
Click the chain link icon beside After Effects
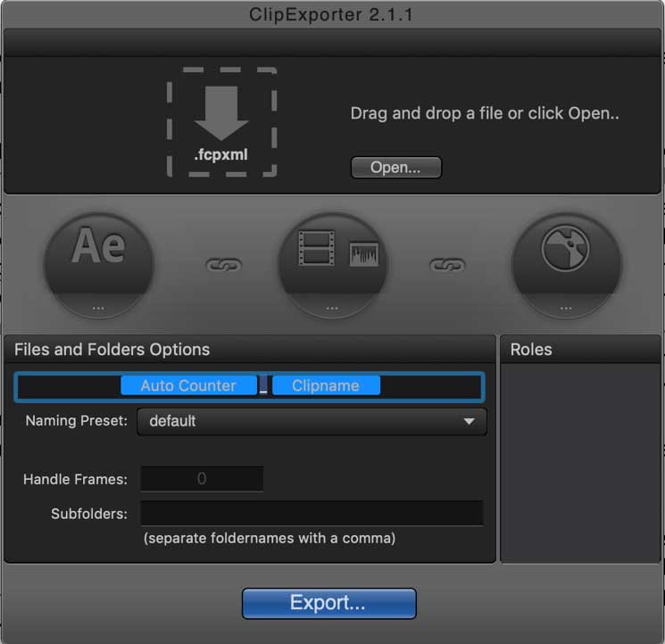coord(224,265)
